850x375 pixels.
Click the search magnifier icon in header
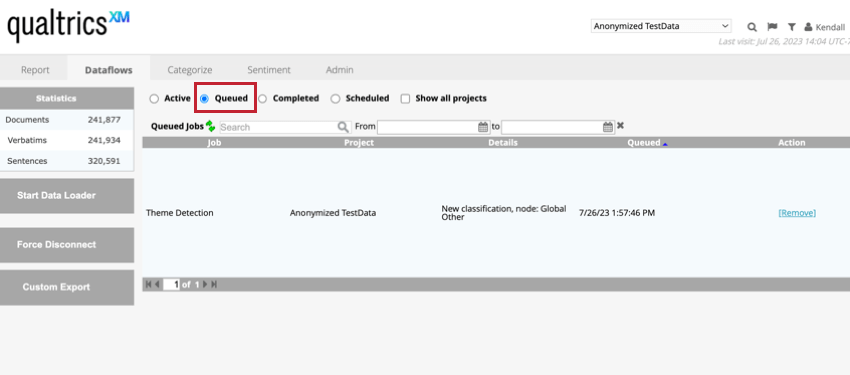(x=752, y=27)
